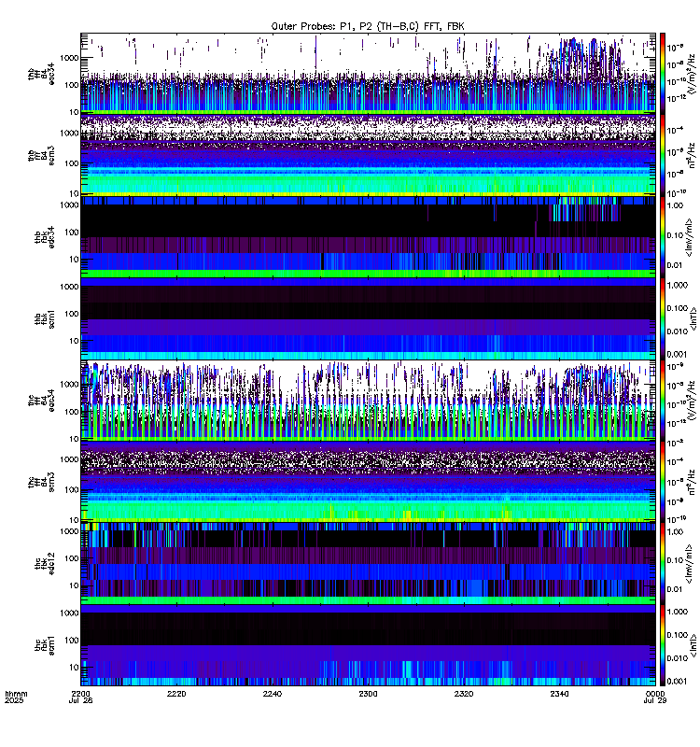
Task: Click the '1.00' tick on thb edc34 color bar
Action: tap(675, 205)
